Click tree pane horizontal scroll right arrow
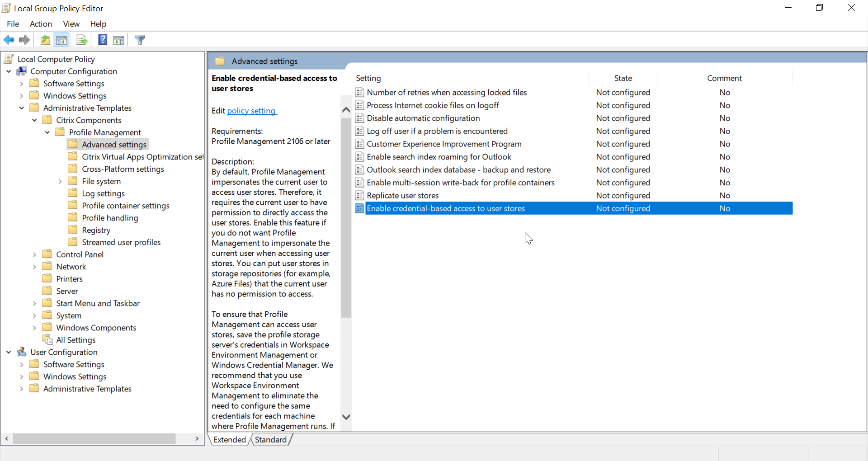868x461 pixels. pos(197,438)
